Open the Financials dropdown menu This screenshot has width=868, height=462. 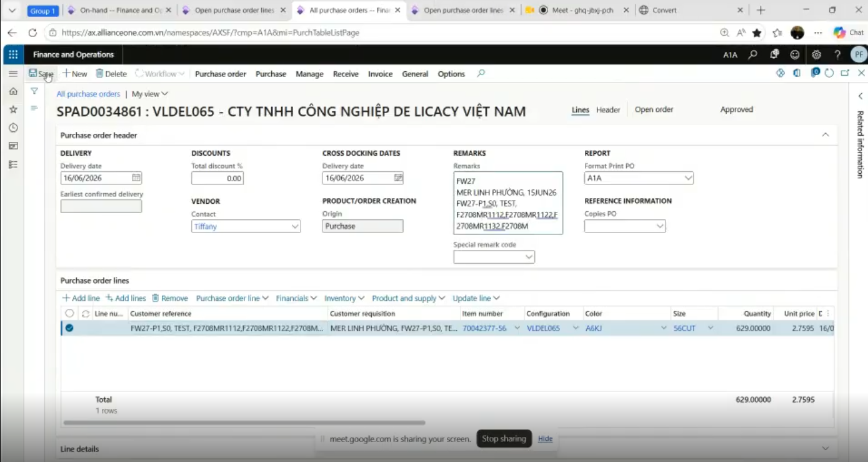tap(296, 298)
